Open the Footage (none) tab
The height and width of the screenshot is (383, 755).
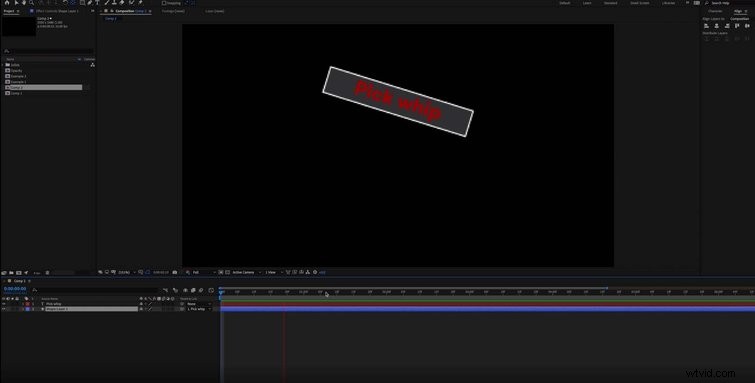(x=173, y=11)
